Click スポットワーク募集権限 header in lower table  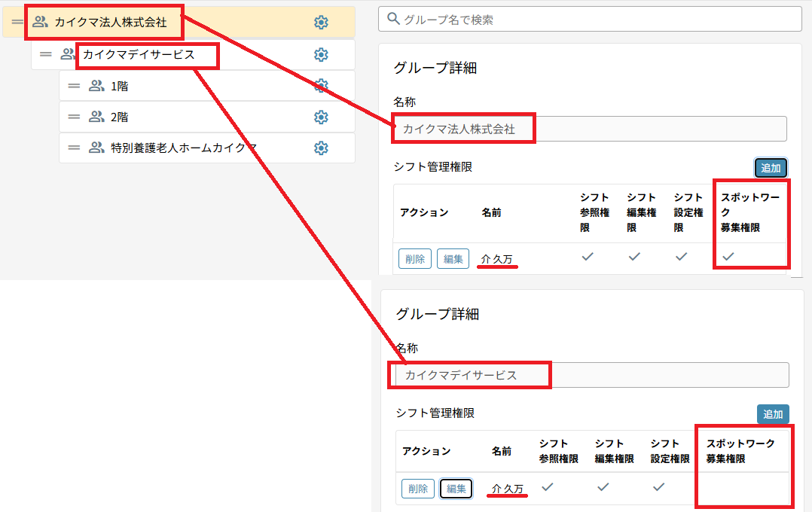tap(740, 451)
